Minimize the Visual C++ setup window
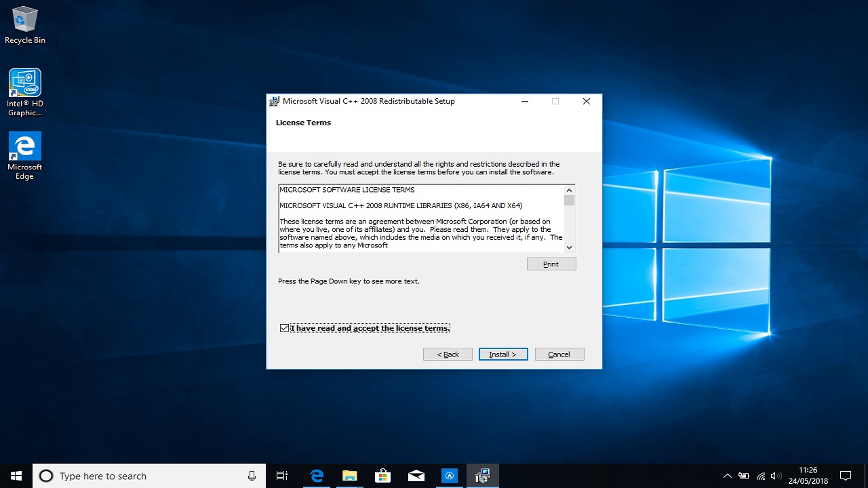Screen dimensions: 868x488 pos(525,102)
